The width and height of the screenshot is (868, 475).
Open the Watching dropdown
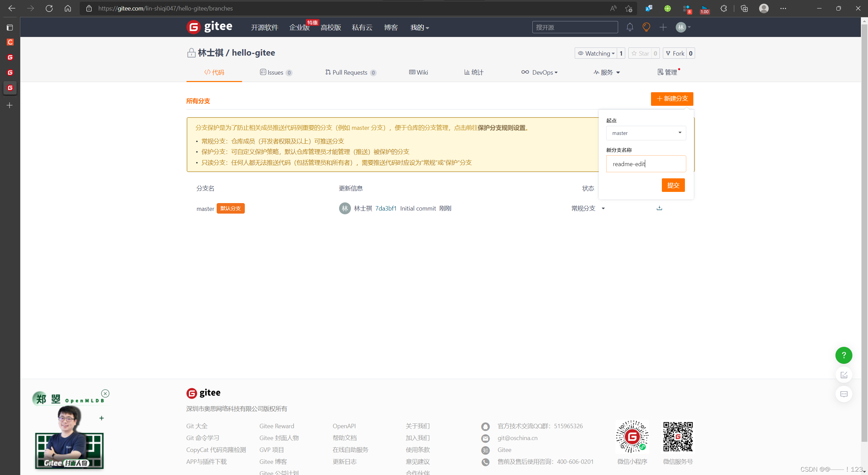596,53
